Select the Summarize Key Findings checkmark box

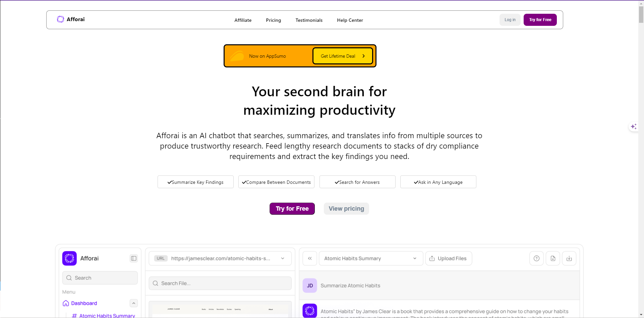click(195, 182)
